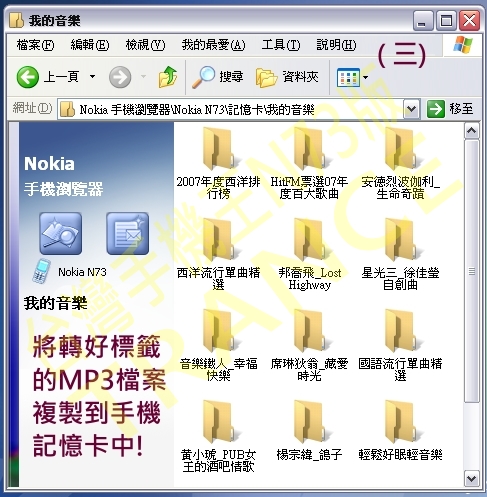Click the vertical scrollbar thumb
487x497 pixels.
click(471, 271)
